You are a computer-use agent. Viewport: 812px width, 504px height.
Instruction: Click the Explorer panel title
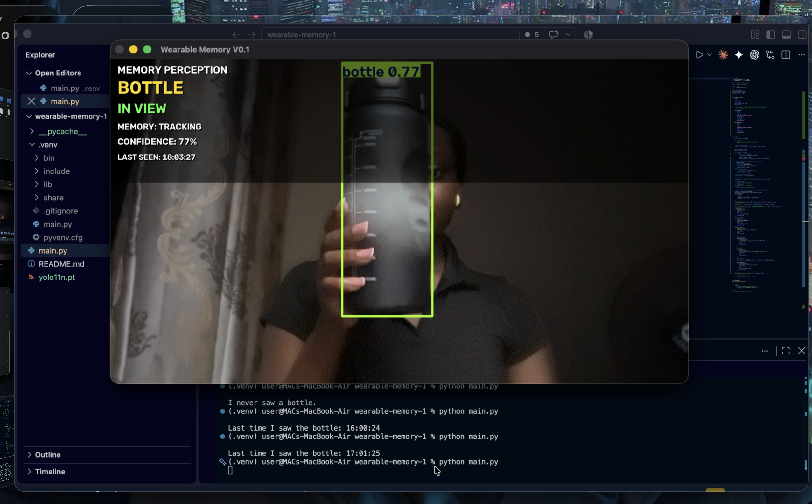(x=40, y=55)
